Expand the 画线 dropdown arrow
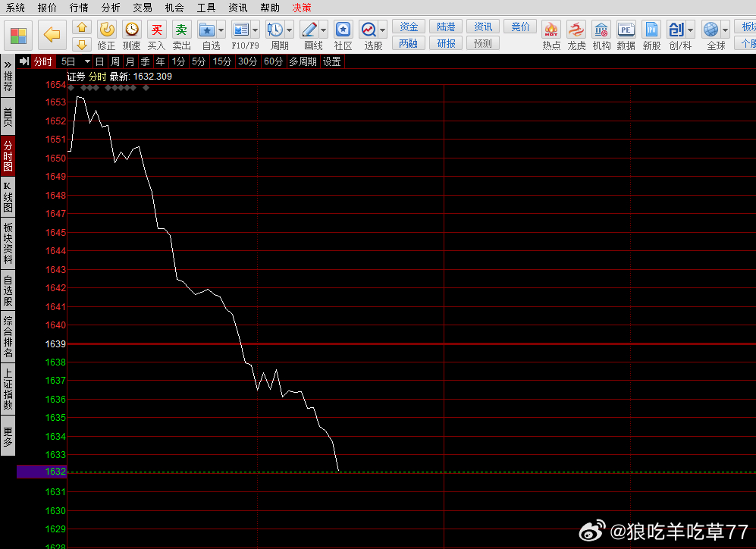Viewport: 756px width, 549px height. [x=324, y=30]
